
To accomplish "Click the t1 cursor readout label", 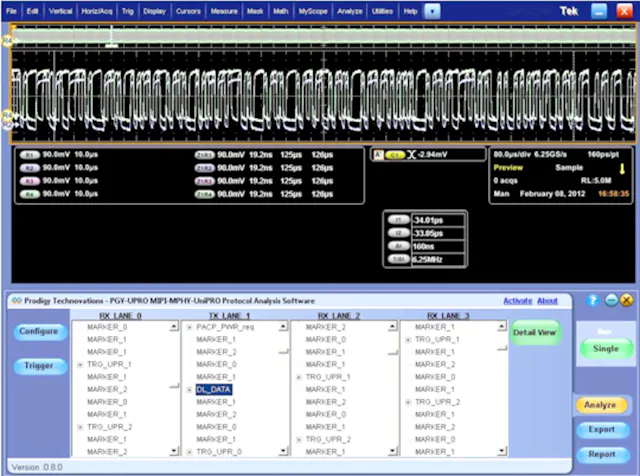I will point(397,219).
